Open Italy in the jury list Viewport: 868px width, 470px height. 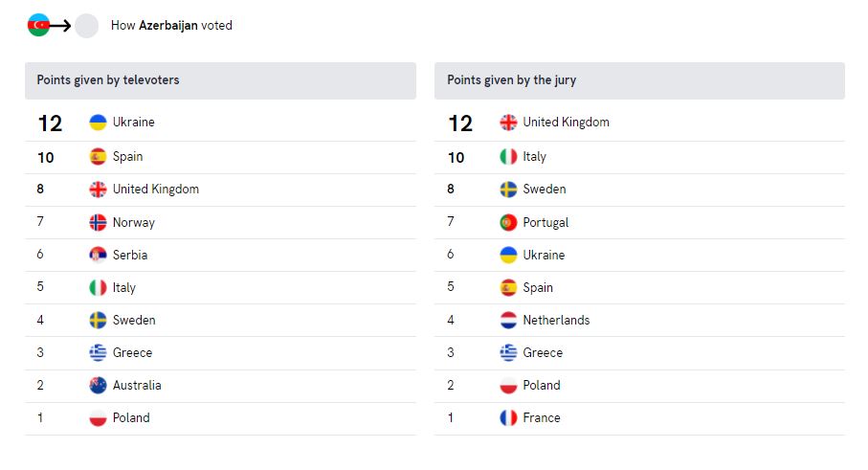(x=534, y=157)
